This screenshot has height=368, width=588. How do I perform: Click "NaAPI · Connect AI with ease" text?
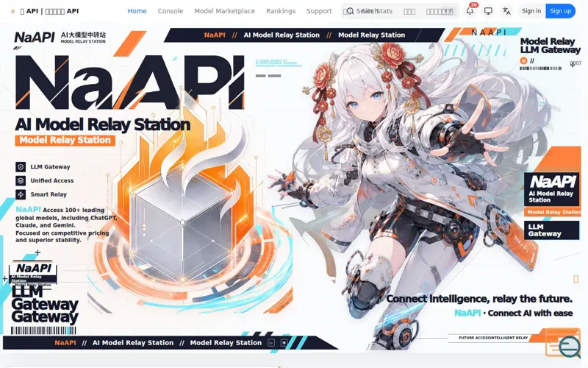click(513, 313)
